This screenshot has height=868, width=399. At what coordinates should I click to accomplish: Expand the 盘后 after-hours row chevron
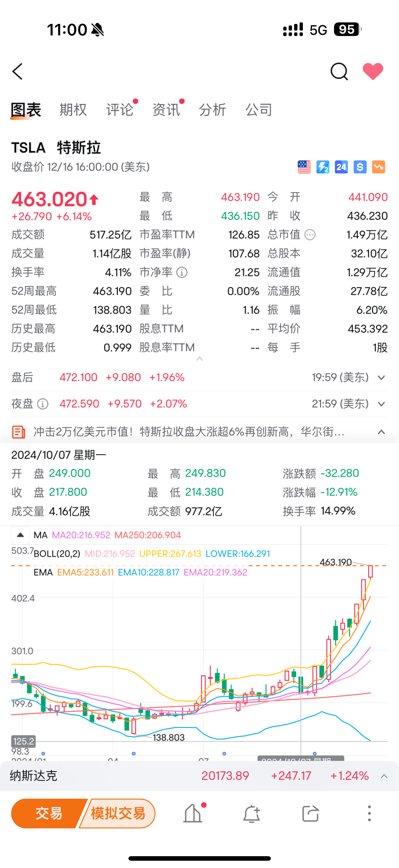[381, 378]
